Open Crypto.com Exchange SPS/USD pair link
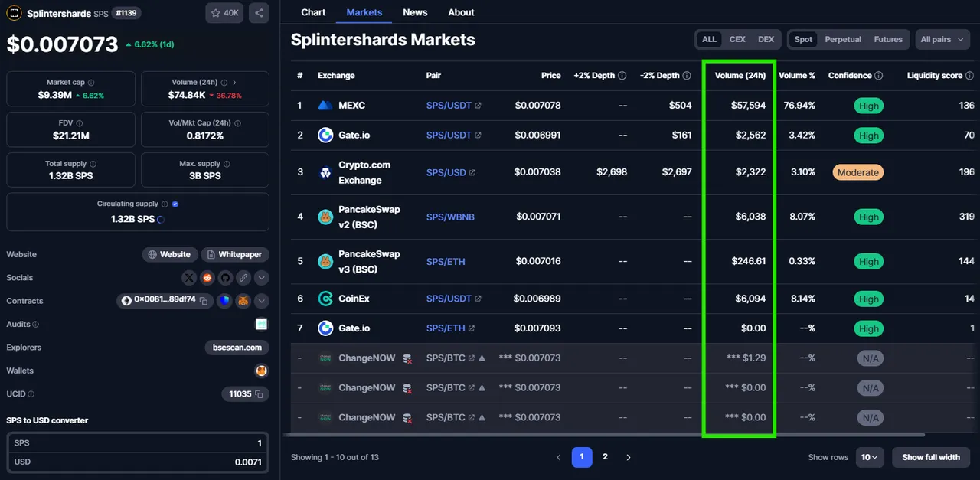The width and height of the screenshot is (980, 480). 451,172
